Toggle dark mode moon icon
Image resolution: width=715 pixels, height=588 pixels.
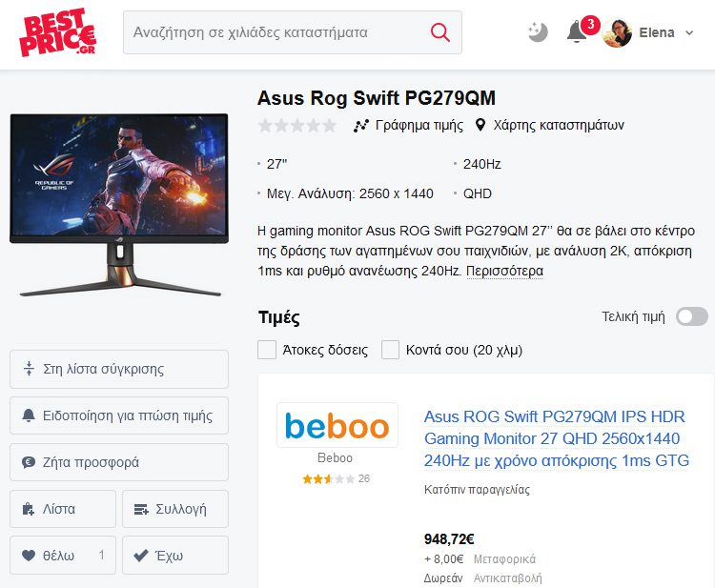pyautogui.click(x=538, y=32)
